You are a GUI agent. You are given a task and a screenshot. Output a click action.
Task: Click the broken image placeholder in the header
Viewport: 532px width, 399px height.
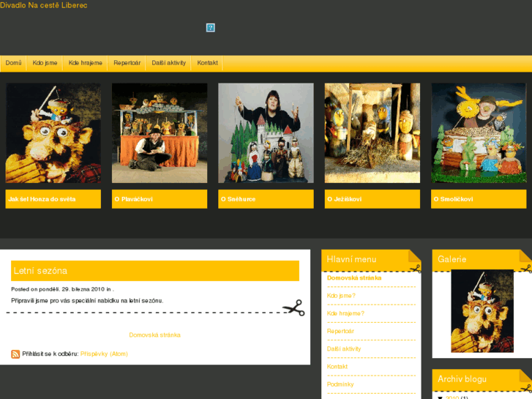210,28
